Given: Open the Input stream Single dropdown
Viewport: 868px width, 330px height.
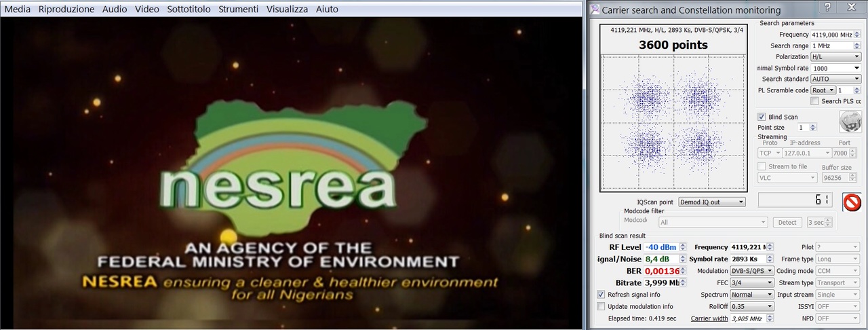Looking at the screenshot, I should [x=837, y=295].
